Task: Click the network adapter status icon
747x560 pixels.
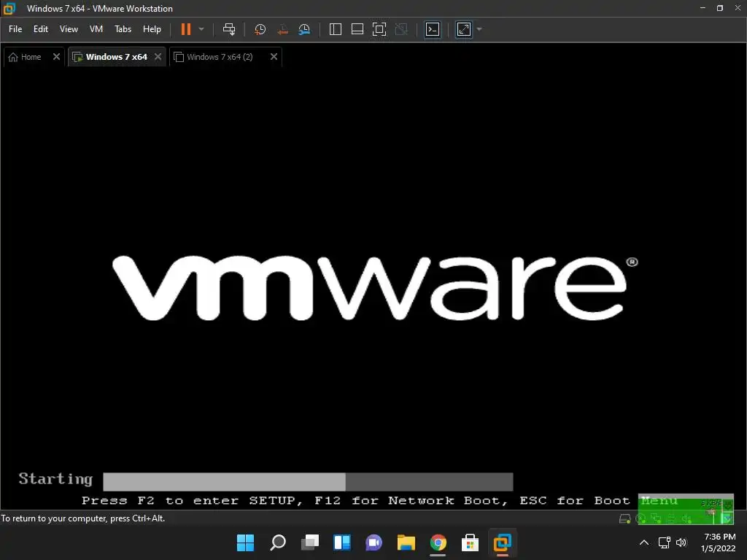Action: pyautogui.click(x=656, y=518)
